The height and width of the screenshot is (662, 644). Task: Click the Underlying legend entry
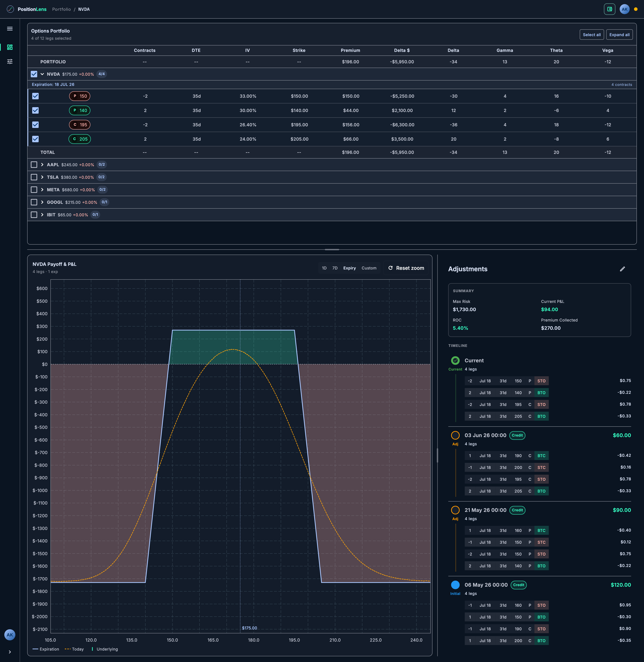pyautogui.click(x=104, y=649)
